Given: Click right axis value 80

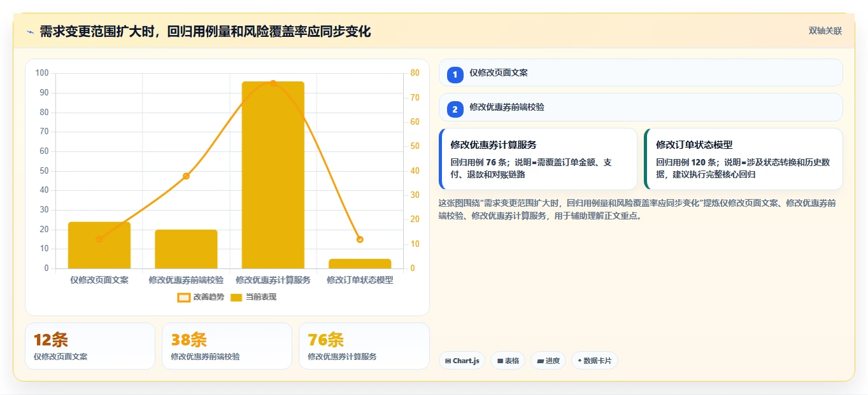Looking at the screenshot, I should point(415,73).
